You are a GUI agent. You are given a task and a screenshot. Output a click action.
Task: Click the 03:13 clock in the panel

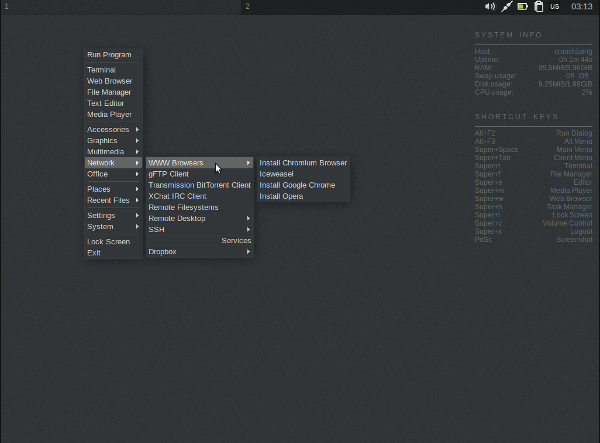point(581,7)
